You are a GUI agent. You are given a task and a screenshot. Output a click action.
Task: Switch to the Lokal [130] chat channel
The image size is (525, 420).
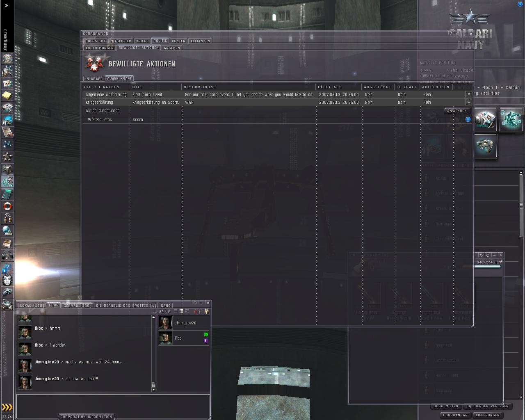point(32,306)
